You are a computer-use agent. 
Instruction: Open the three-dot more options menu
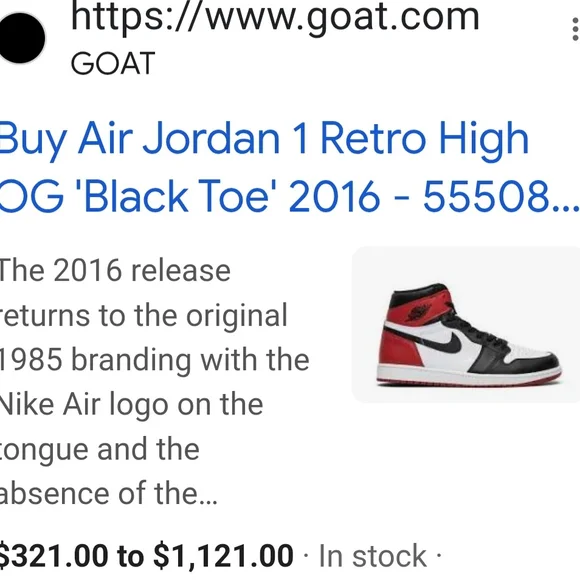point(575,29)
